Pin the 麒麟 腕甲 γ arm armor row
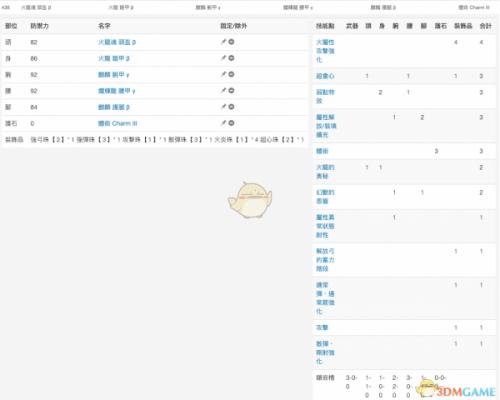The width and height of the screenshot is (500, 400). tap(223, 74)
